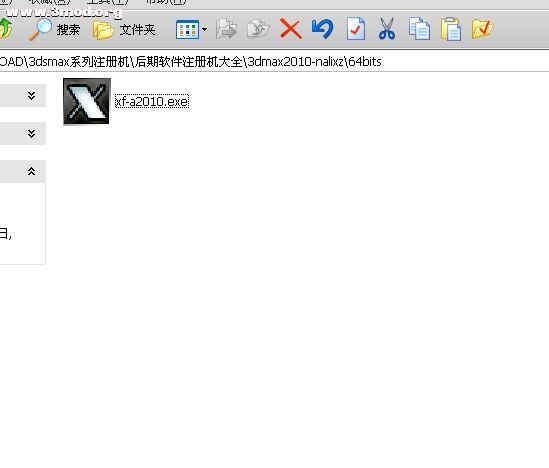
Task: Click the Copy To folder icon
Action: pos(258,29)
